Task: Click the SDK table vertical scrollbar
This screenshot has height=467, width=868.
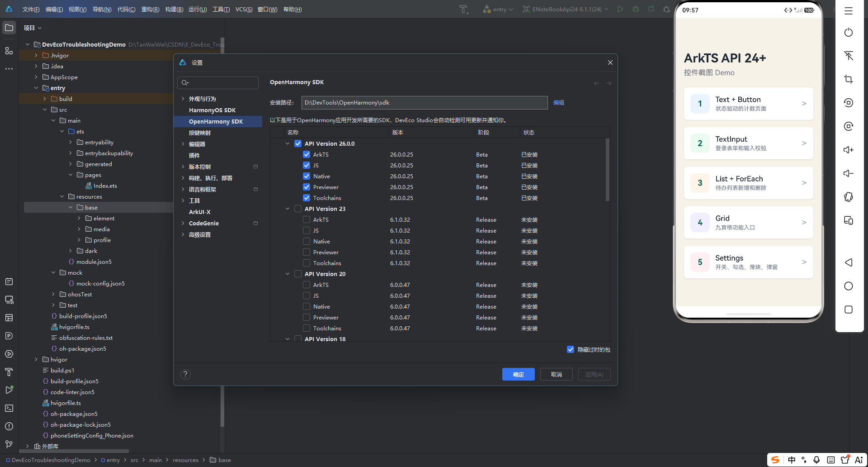Action: [x=608, y=170]
